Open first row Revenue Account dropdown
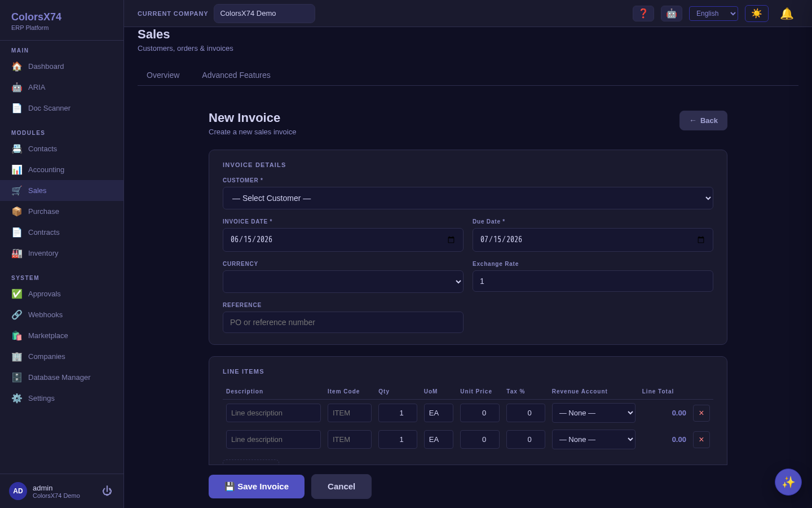The width and height of the screenshot is (812, 508). coord(594,413)
